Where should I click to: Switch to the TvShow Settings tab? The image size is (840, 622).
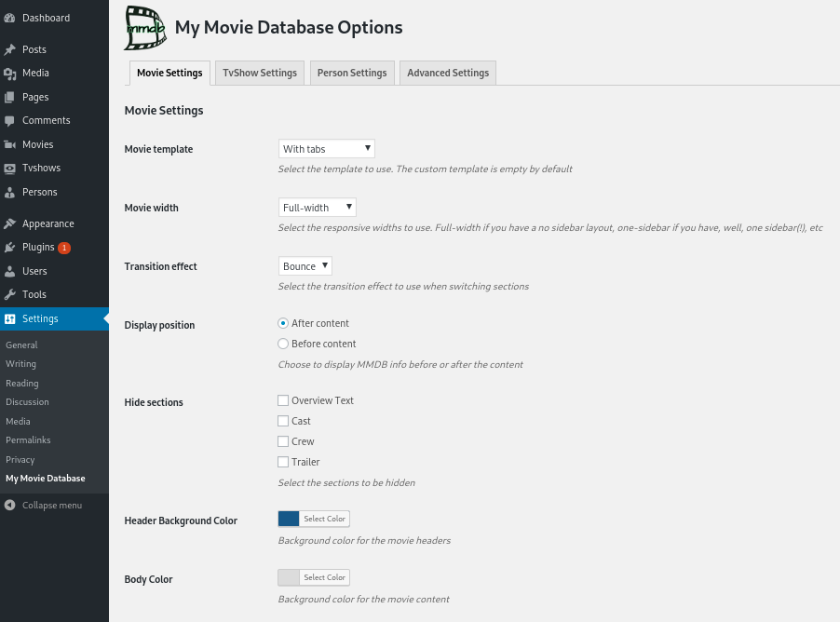(x=260, y=73)
